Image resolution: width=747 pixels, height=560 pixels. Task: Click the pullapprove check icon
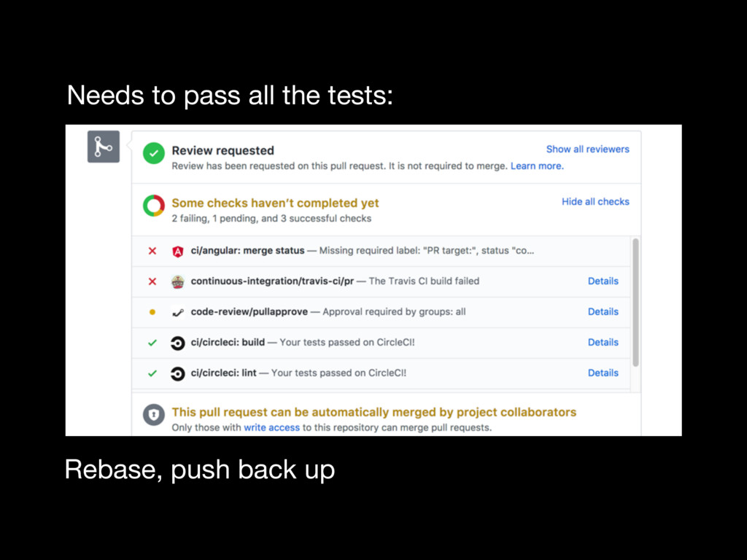click(x=177, y=312)
